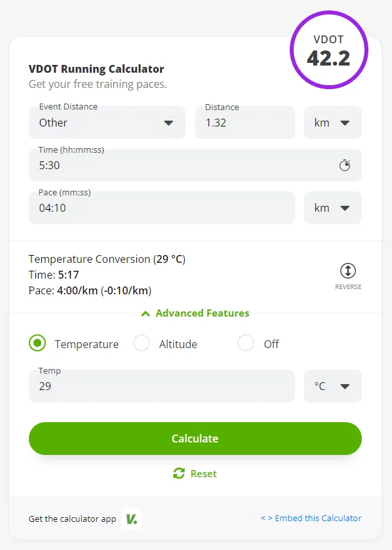Click the VDOT 42.2 score circle
Viewport: 392px width, 550px height.
click(329, 50)
